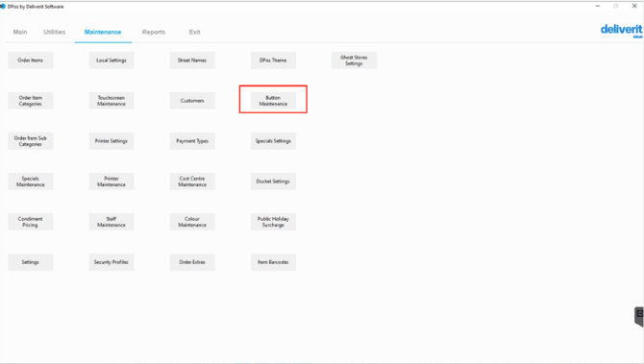Open Street Names
Viewport: 644px width, 364px height.
[192, 61]
